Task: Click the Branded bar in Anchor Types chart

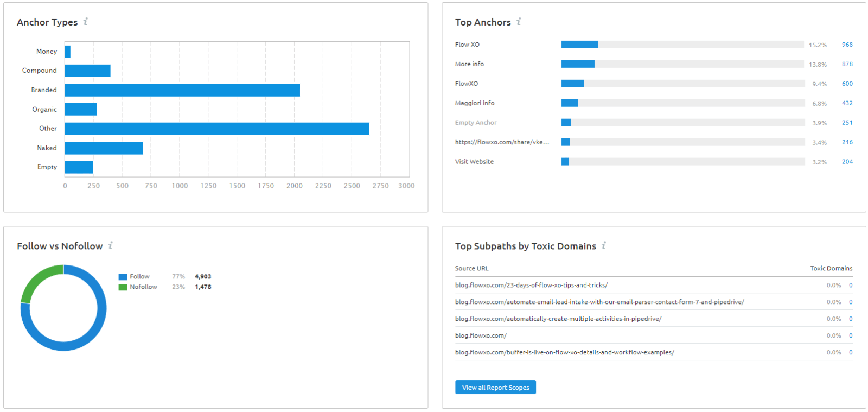Action: [x=182, y=90]
